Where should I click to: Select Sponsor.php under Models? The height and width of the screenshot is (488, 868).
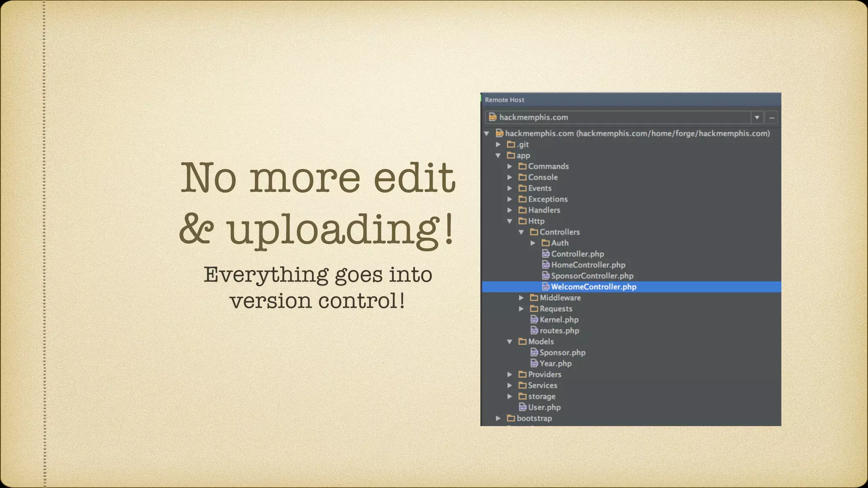point(562,353)
